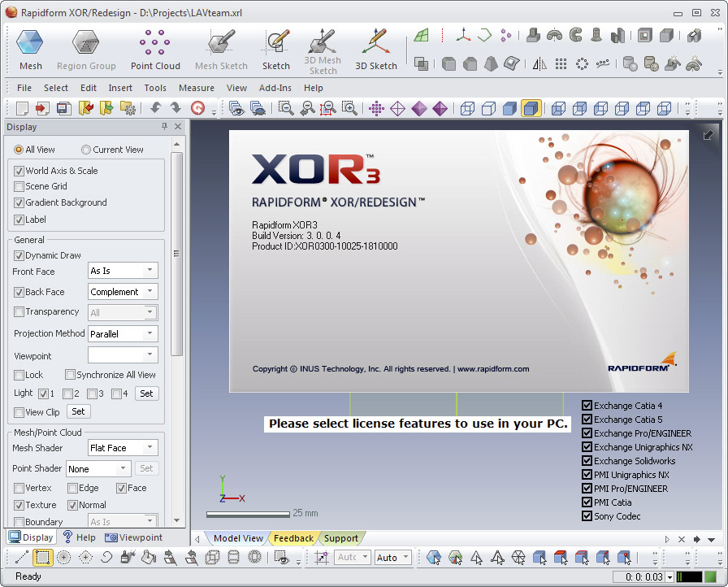The image size is (728, 587).
Task: Click the Zoom Fit magnifier with red frame
Action: pyautogui.click(x=327, y=108)
